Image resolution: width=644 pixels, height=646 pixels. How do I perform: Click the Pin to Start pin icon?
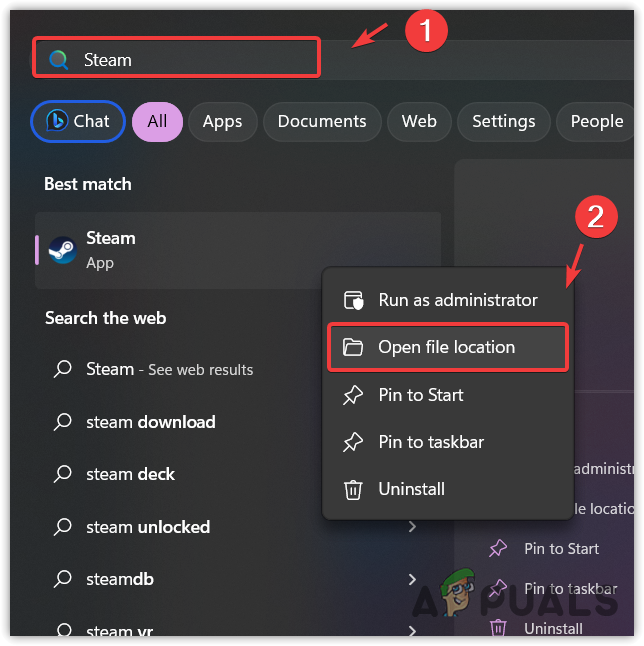(x=353, y=395)
